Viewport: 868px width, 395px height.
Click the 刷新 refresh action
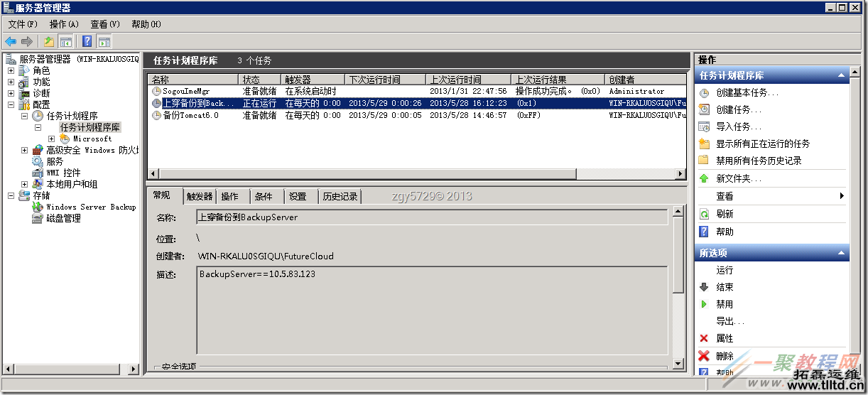[725, 214]
